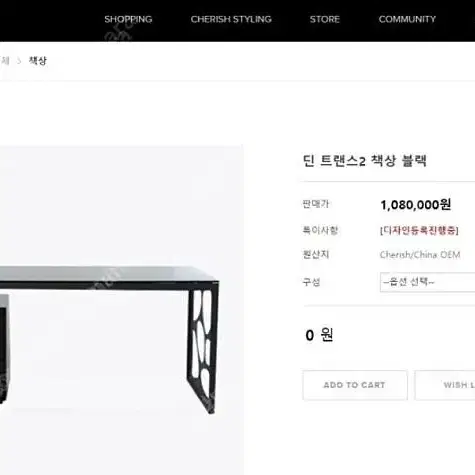Expand the 옵션 선택 dropdown
This screenshot has width=475, height=475.
427,282
